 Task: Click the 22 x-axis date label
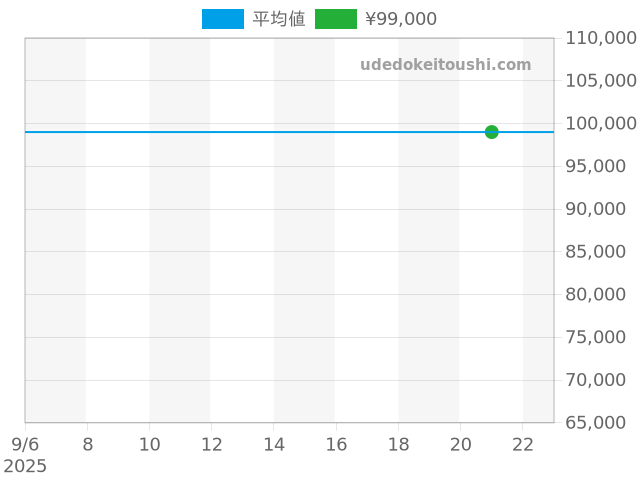point(522,444)
